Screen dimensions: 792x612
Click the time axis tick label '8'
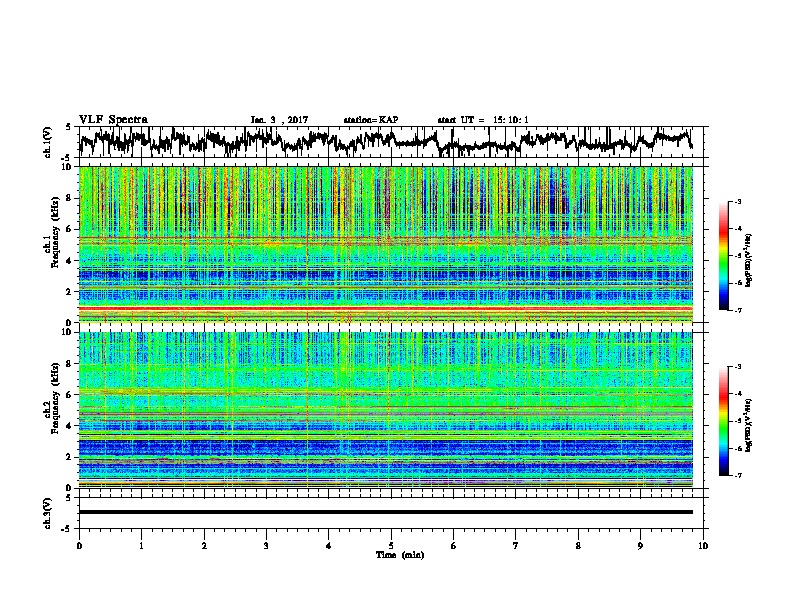pos(578,546)
